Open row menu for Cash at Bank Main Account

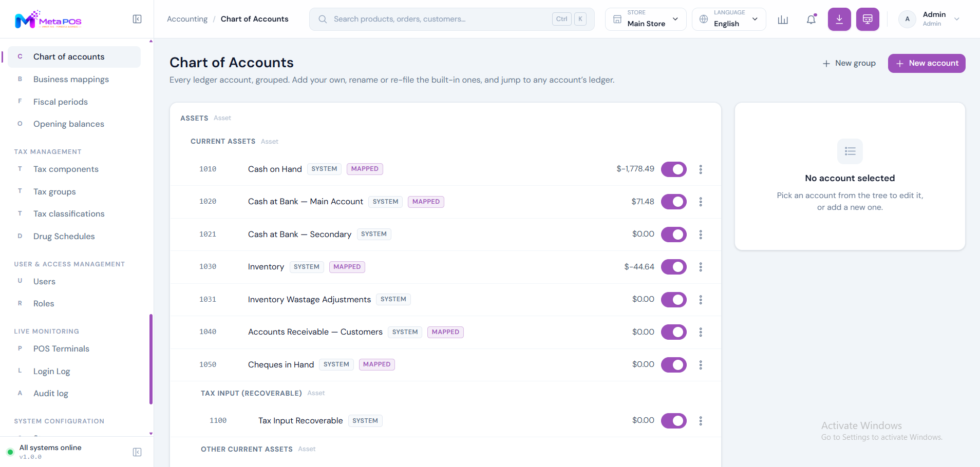[x=701, y=202]
